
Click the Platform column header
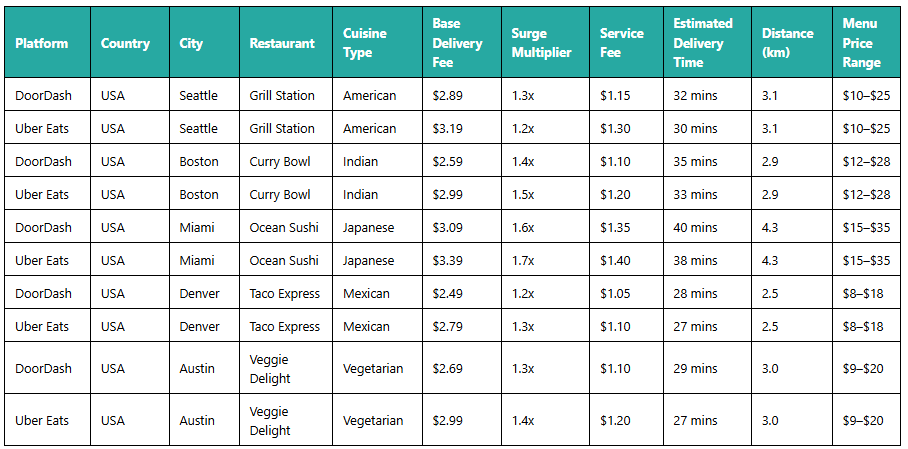click(42, 43)
